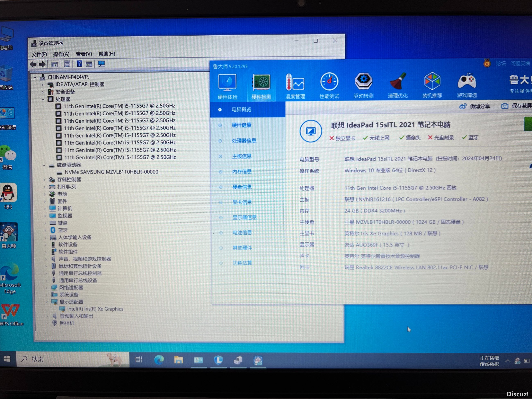
Task: Click 问题反馈 link
Action: 520,63
